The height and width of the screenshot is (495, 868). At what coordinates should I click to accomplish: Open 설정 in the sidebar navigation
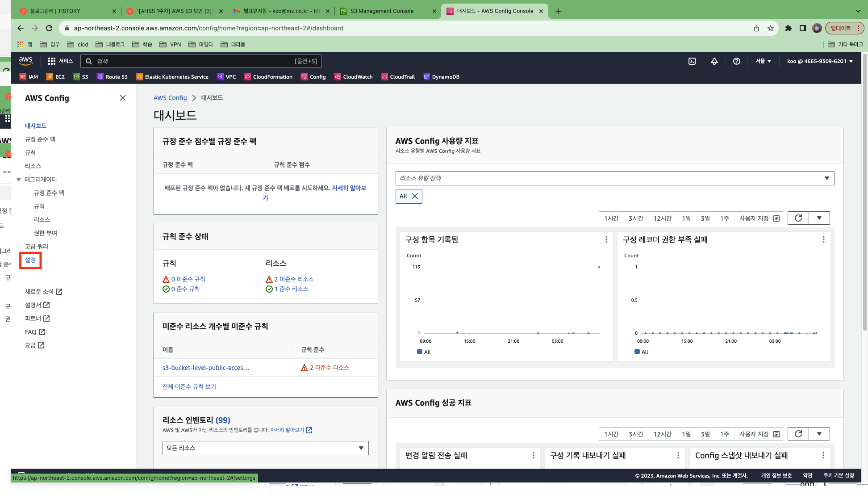tap(30, 260)
